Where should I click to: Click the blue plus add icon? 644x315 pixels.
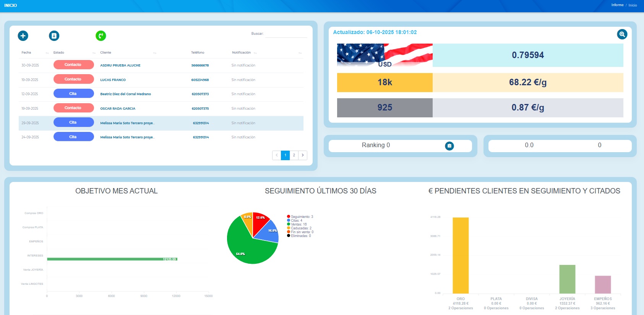click(x=23, y=36)
